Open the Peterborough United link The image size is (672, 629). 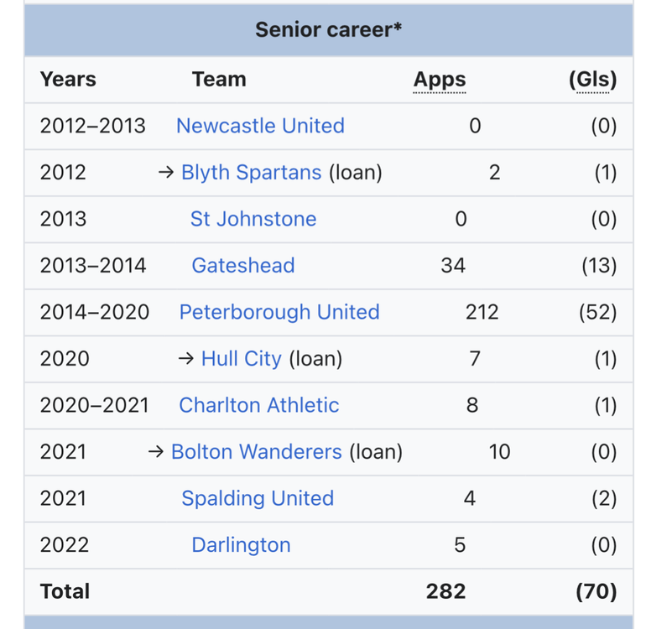tap(279, 312)
